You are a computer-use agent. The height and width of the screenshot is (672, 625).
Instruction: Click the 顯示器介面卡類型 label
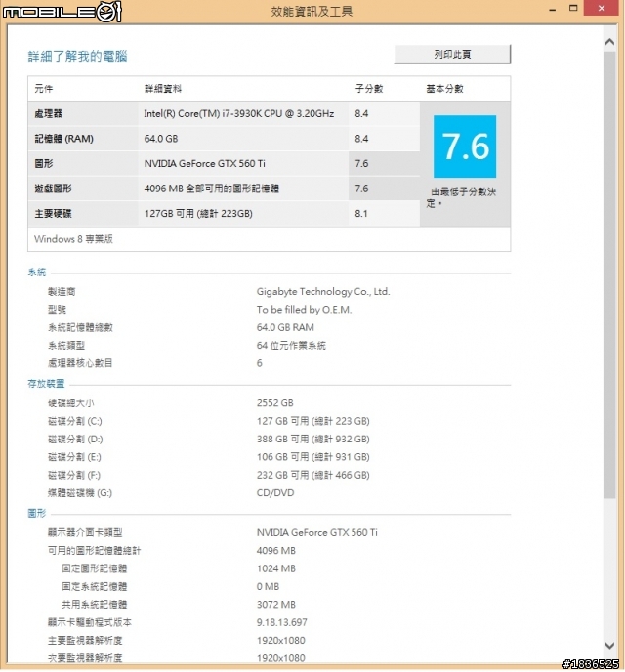tap(85, 532)
